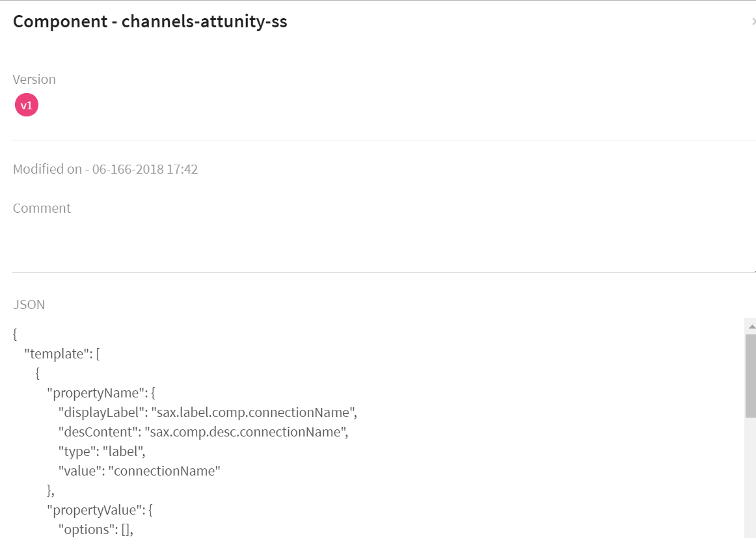Close the Component dialog
Image resolution: width=756 pixels, height=538 pixels.
(x=753, y=21)
